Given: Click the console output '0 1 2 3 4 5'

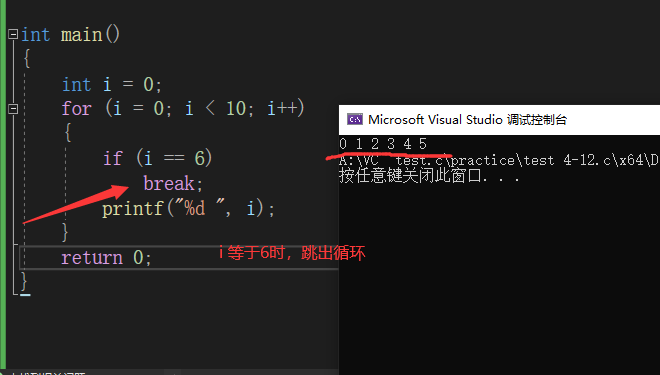Looking at the screenshot, I should click(383, 144).
